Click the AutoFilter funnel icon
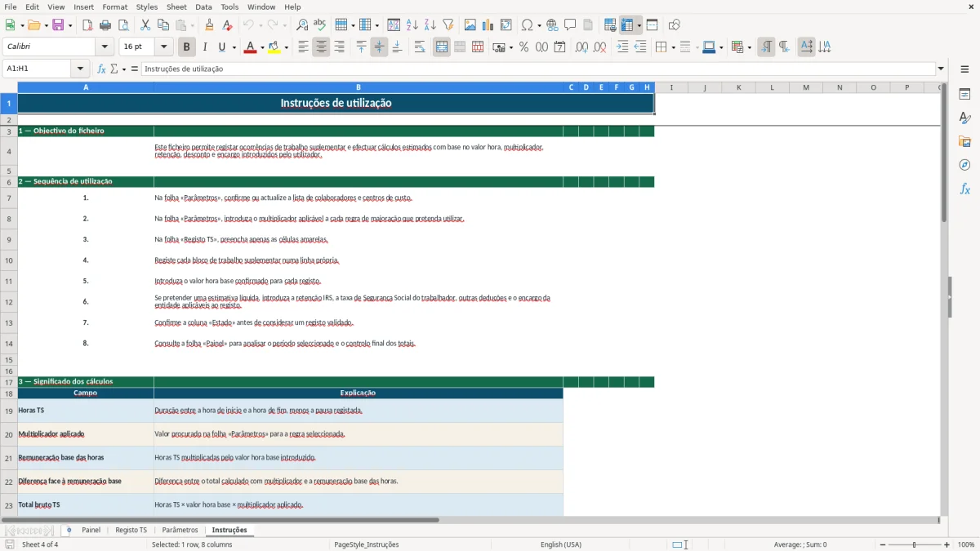 [448, 25]
